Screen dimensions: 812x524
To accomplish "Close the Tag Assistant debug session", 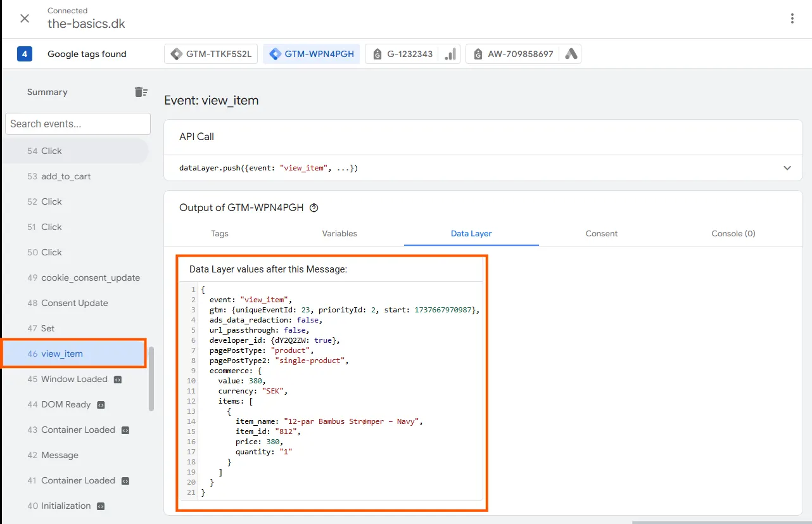I will 25,18.
